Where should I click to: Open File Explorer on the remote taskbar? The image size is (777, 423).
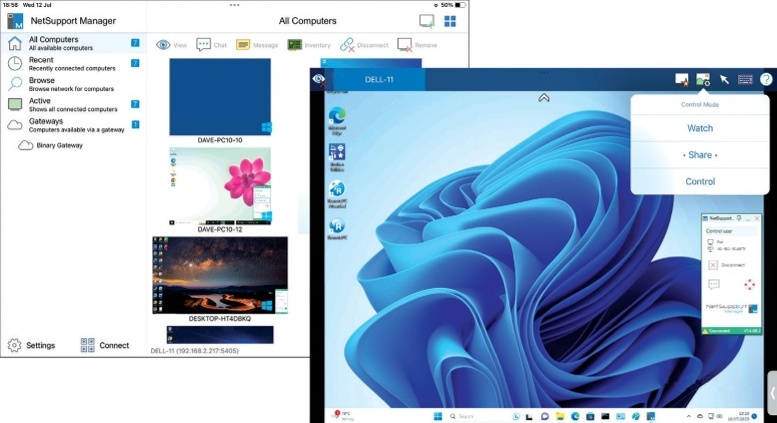click(559, 416)
